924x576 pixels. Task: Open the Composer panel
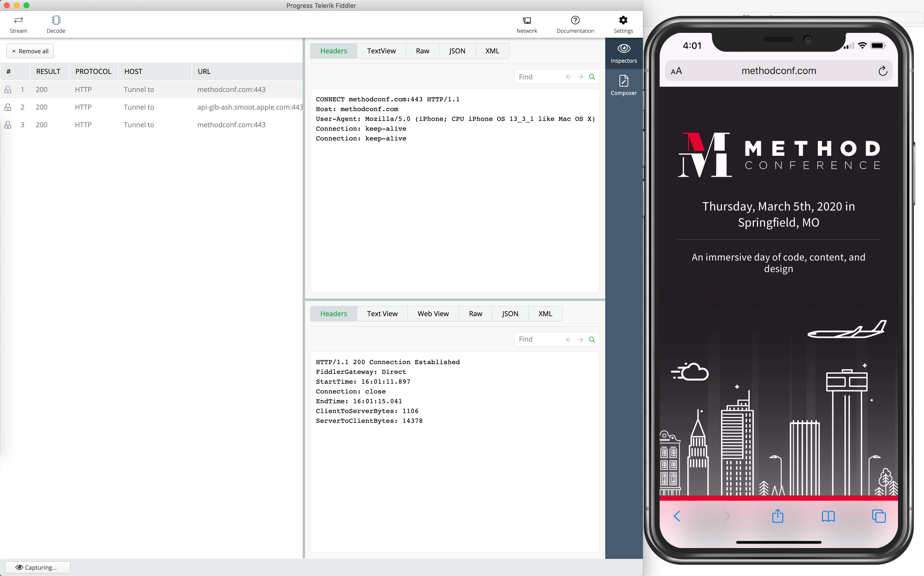[624, 85]
